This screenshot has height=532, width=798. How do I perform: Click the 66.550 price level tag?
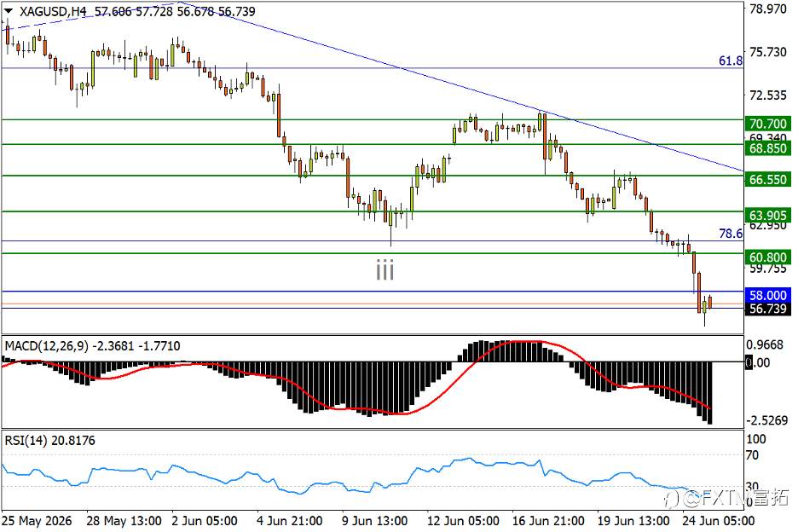coord(768,179)
